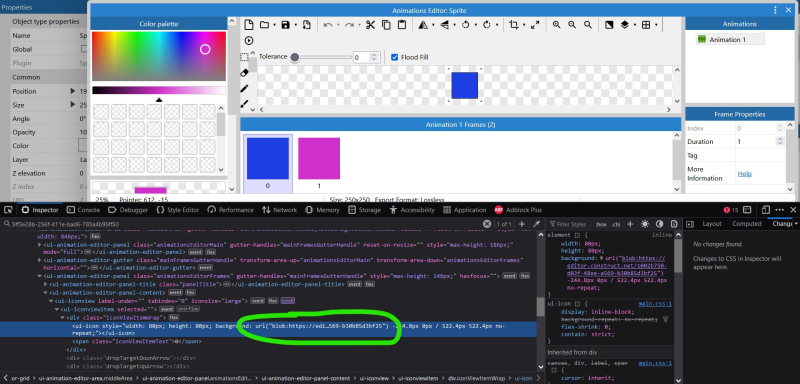Open an image file with the folder icon
The image size is (800, 384).
pos(264,25)
